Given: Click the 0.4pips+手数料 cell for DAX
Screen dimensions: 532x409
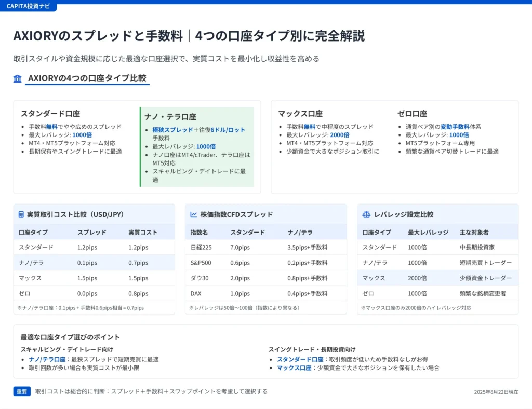Looking at the screenshot, I should click(x=308, y=293).
